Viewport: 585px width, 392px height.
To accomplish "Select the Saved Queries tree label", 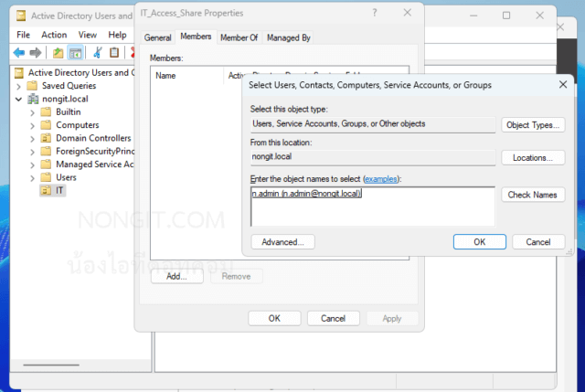I will click(x=69, y=85).
